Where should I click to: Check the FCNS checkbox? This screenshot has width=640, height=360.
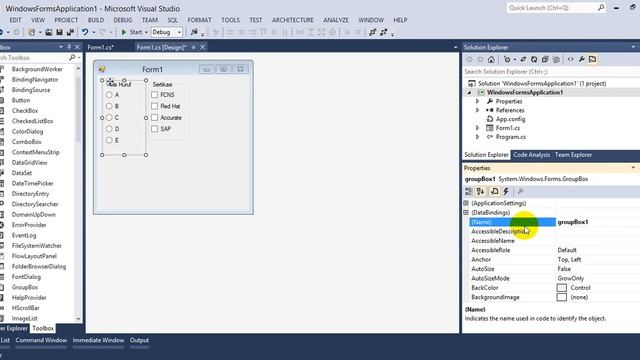pyautogui.click(x=154, y=95)
